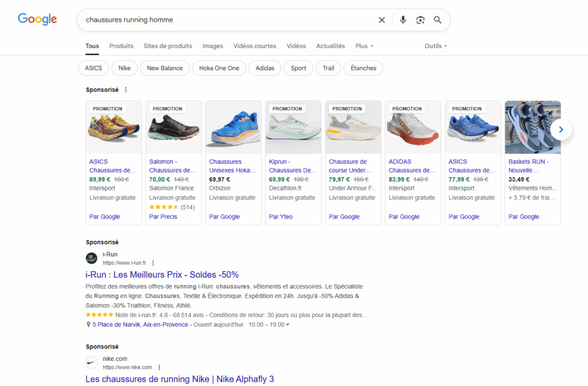Click the https://www.i-run.fr URL
The width and height of the screenshot is (588, 386).
125,263
